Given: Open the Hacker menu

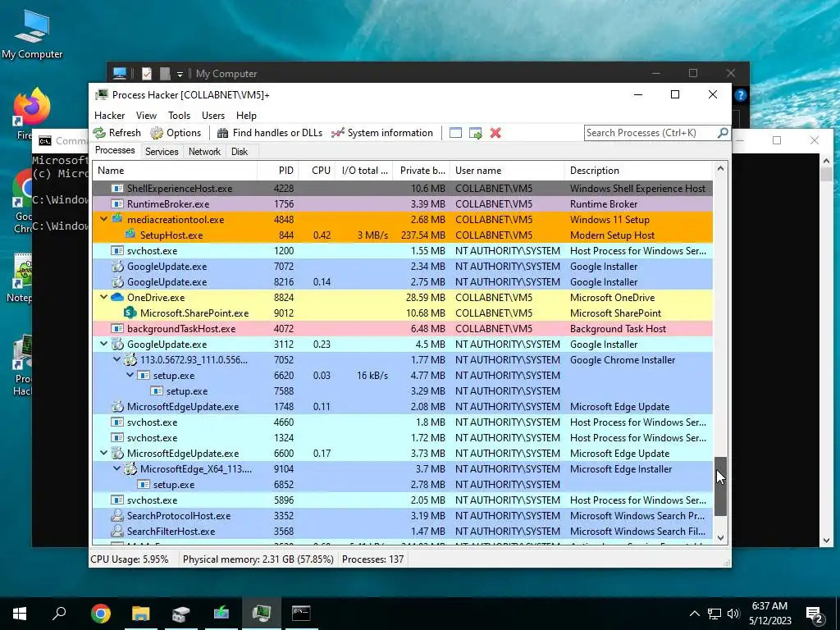Looking at the screenshot, I should tap(109, 116).
